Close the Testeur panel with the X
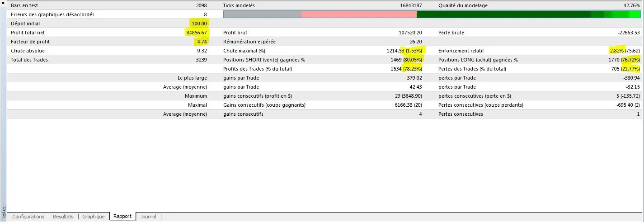Image resolution: width=644 pixels, height=222 pixels. pos(4,4)
